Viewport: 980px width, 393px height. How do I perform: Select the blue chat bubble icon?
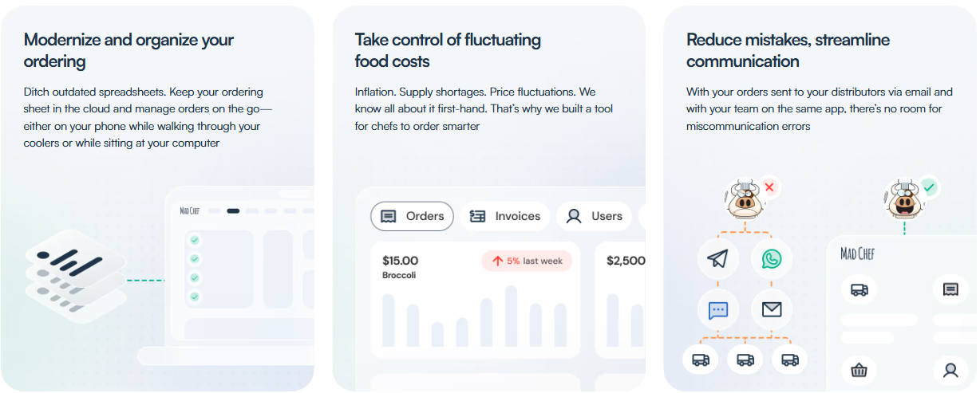(718, 309)
